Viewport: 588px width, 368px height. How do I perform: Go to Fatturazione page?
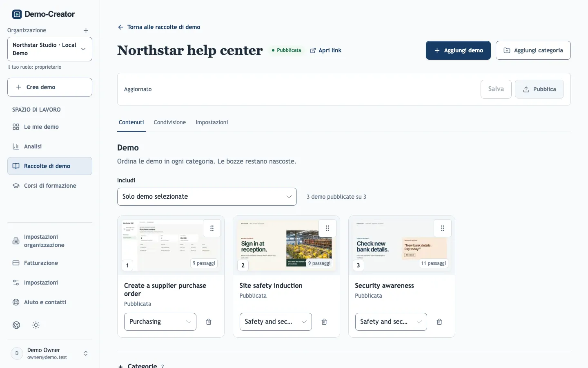point(50,263)
